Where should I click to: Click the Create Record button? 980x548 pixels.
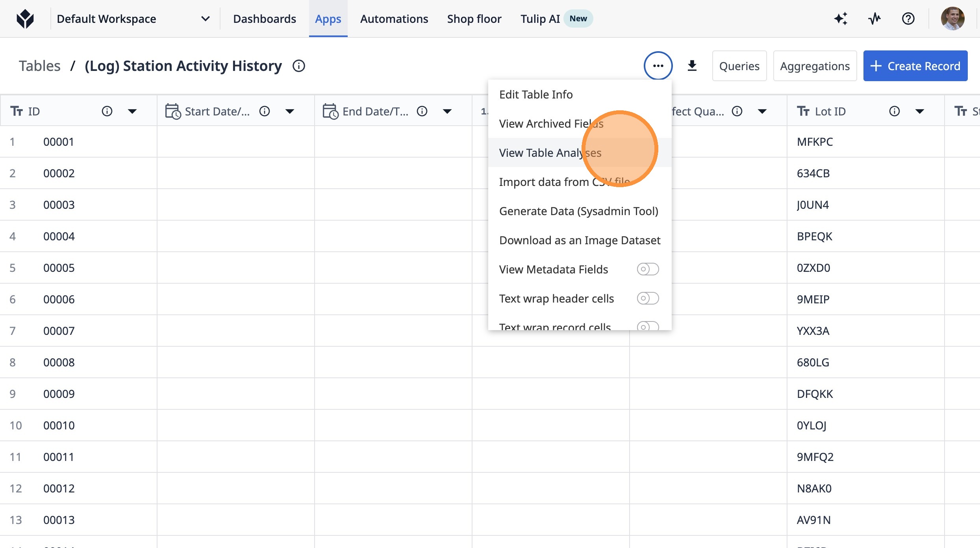click(x=915, y=66)
